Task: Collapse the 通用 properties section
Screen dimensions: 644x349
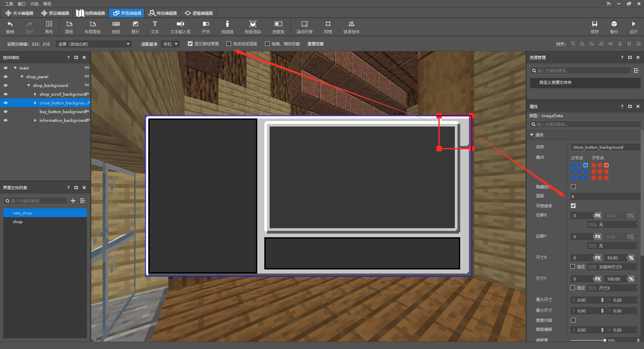Action: pyautogui.click(x=532, y=135)
